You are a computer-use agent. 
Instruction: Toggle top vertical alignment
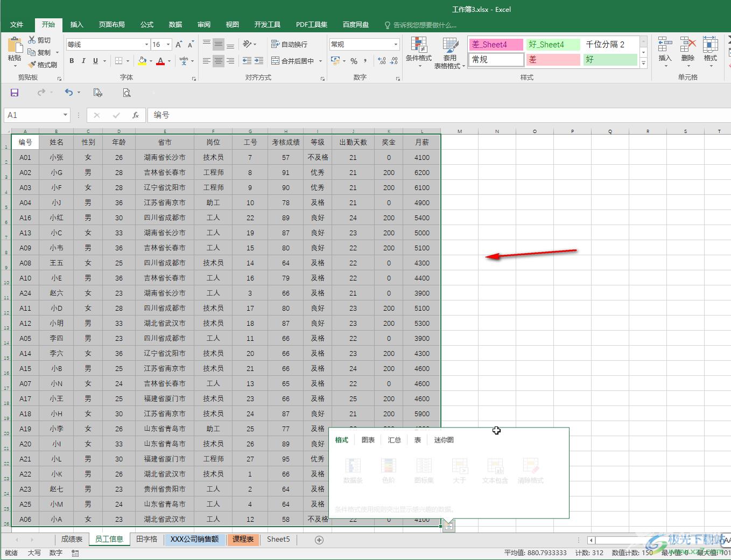[207, 44]
